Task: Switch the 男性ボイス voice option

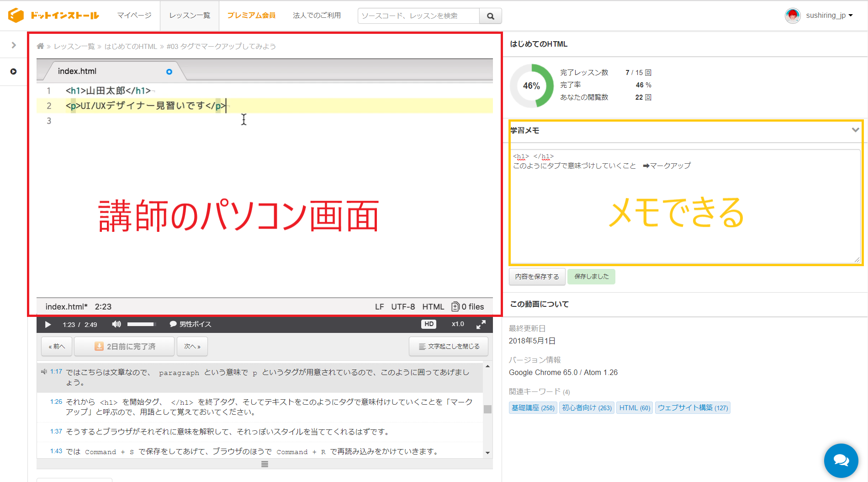Action: [x=191, y=324]
